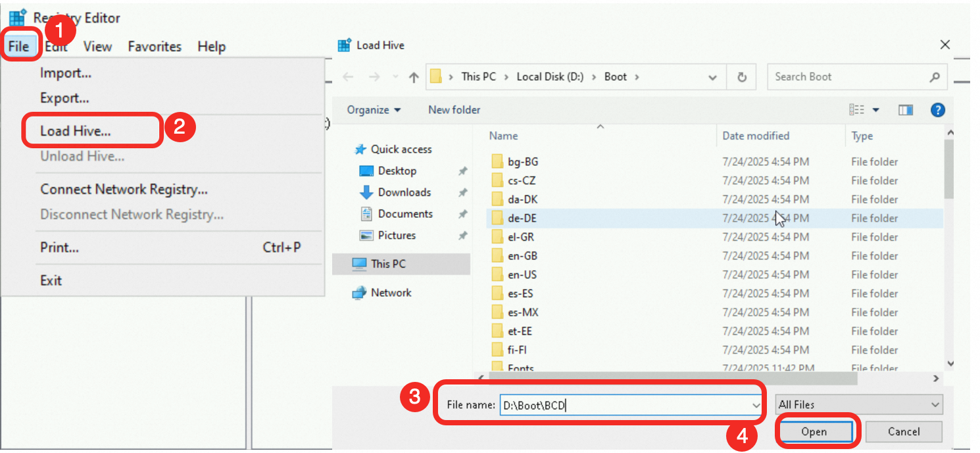Image resolution: width=980 pixels, height=453 pixels.
Task: Expand the address bar history dropdown
Action: (x=712, y=77)
